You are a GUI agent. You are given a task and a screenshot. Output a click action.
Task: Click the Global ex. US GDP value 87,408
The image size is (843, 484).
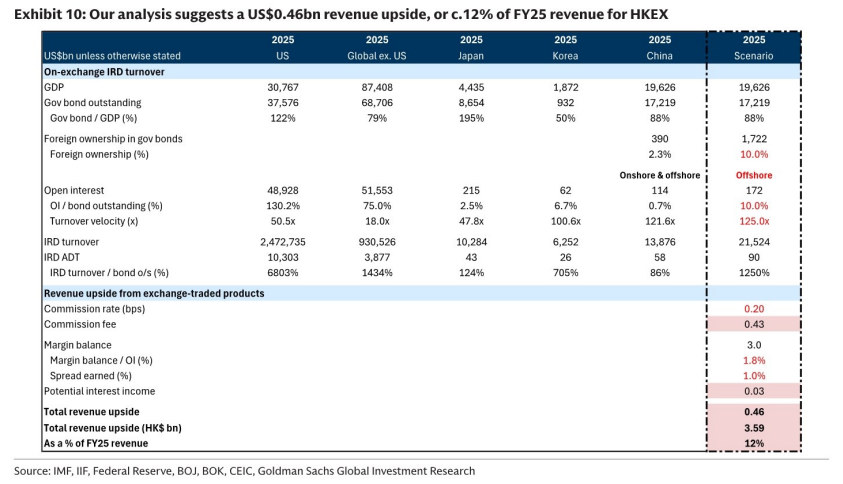(377, 87)
